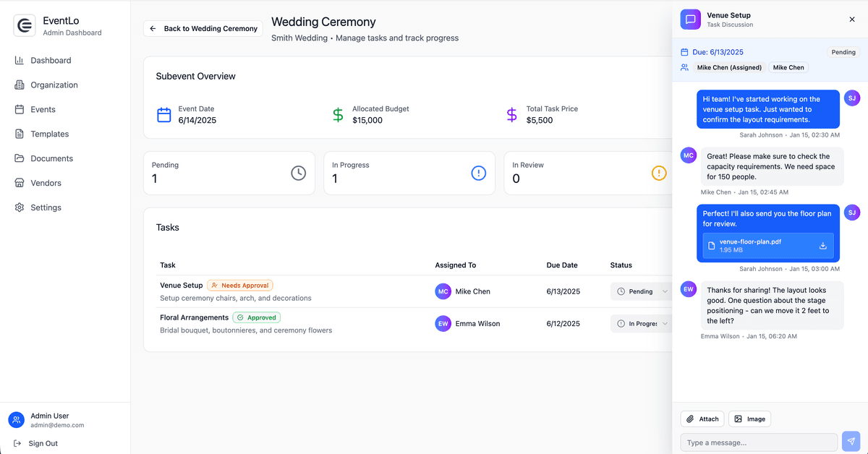The width and height of the screenshot is (868, 454).
Task: Select the Needs Approval badge on Venue Setup
Action: (239, 285)
